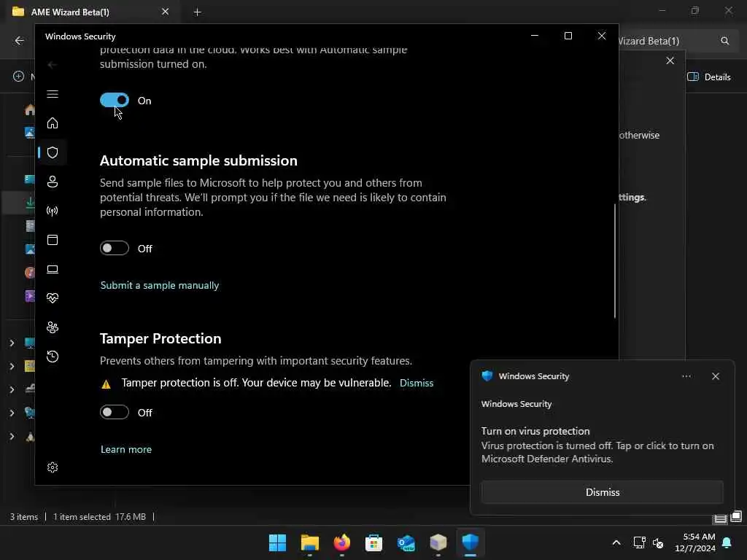
Task: Switch to large thumbnails view in Explorer
Action: (x=736, y=516)
